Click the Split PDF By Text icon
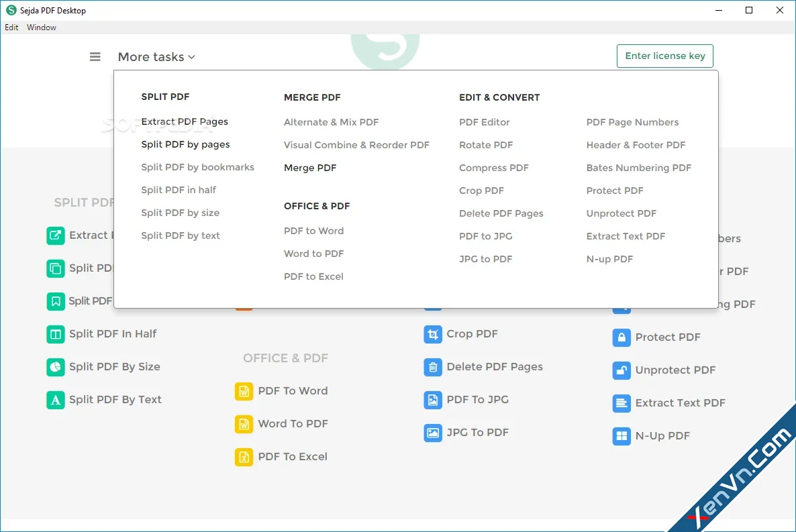The image size is (796, 532). point(55,400)
